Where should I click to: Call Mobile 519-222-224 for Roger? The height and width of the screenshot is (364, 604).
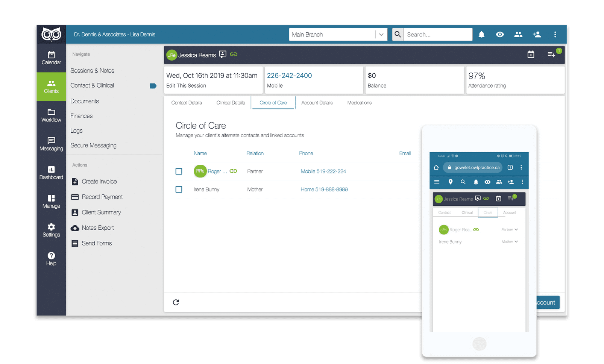point(323,171)
